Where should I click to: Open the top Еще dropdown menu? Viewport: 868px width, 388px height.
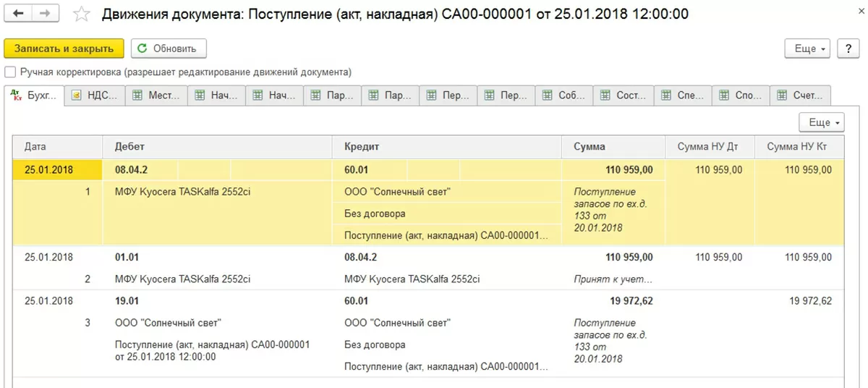pyautogui.click(x=809, y=48)
